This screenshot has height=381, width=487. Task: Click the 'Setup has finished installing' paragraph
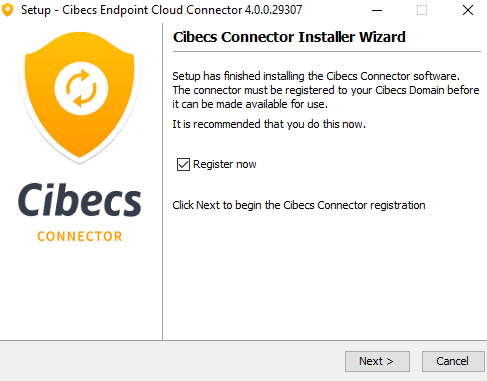pyautogui.click(x=326, y=90)
